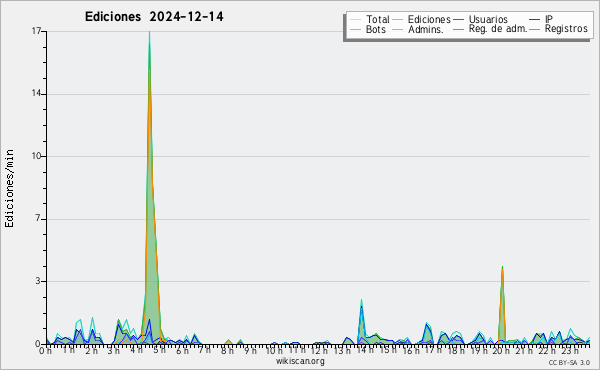Click the green Ediciones legend color line
Viewport: 600px width, 370px height.
[x=398, y=20]
